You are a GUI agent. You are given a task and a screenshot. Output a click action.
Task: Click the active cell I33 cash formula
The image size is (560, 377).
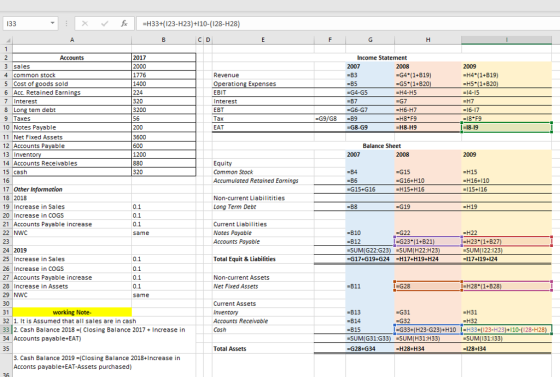coord(506,330)
